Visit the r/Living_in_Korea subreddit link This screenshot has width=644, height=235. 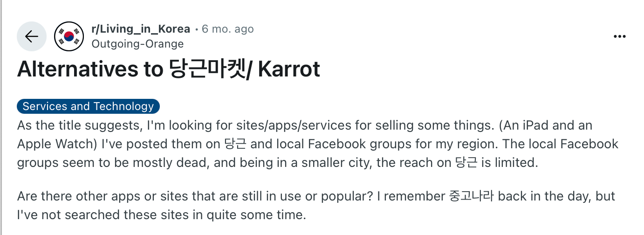[141, 29]
